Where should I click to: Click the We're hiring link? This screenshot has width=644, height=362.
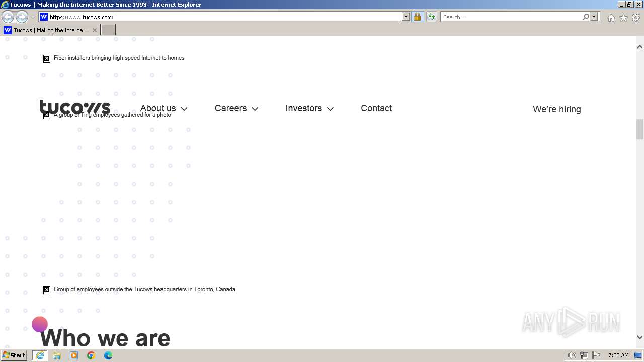click(556, 109)
